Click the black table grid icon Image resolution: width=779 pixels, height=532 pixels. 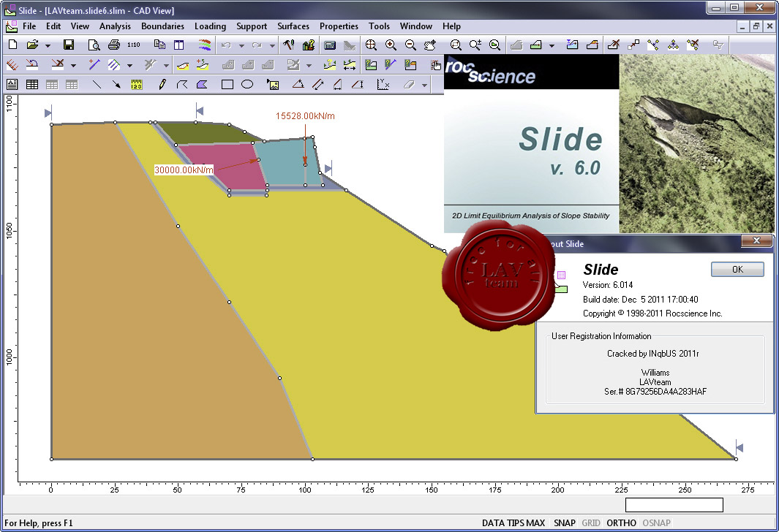pyautogui.click(x=31, y=85)
